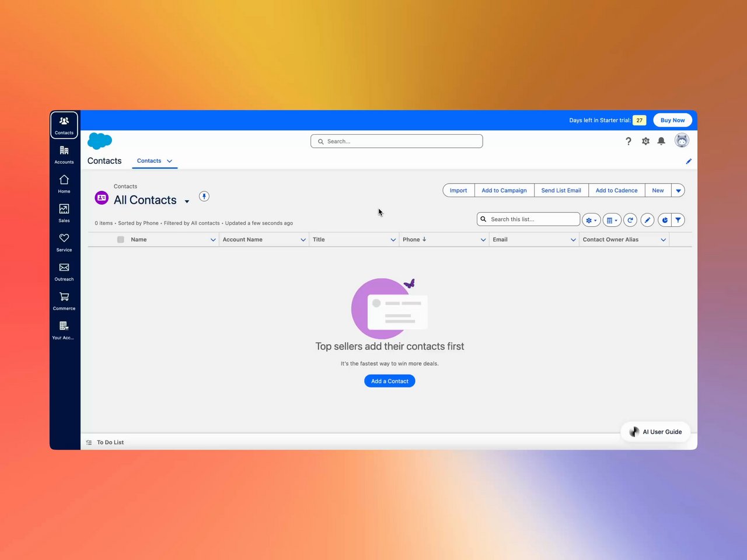Image resolution: width=747 pixels, height=560 pixels.
Task: Click the AI User Guide spinner icon
Action: pyautogui.click(x=634, y=432)
